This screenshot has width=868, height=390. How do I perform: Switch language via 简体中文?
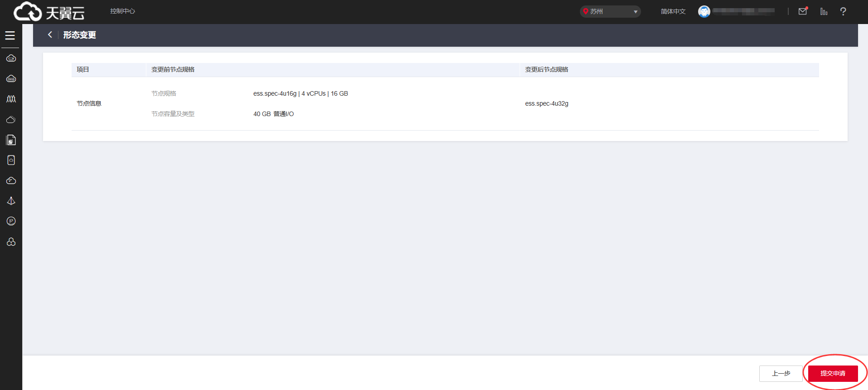pos(673,11)
